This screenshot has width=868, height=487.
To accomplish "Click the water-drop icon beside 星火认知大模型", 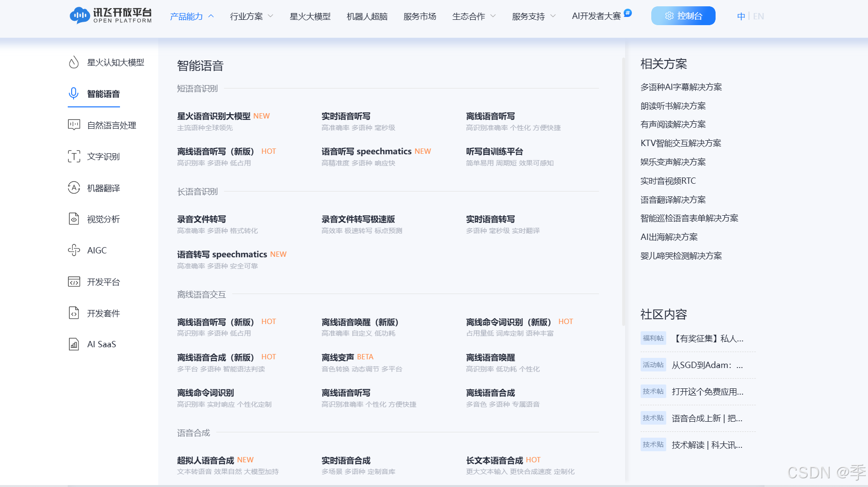I will pyautogui.click(x=74, y=62).
